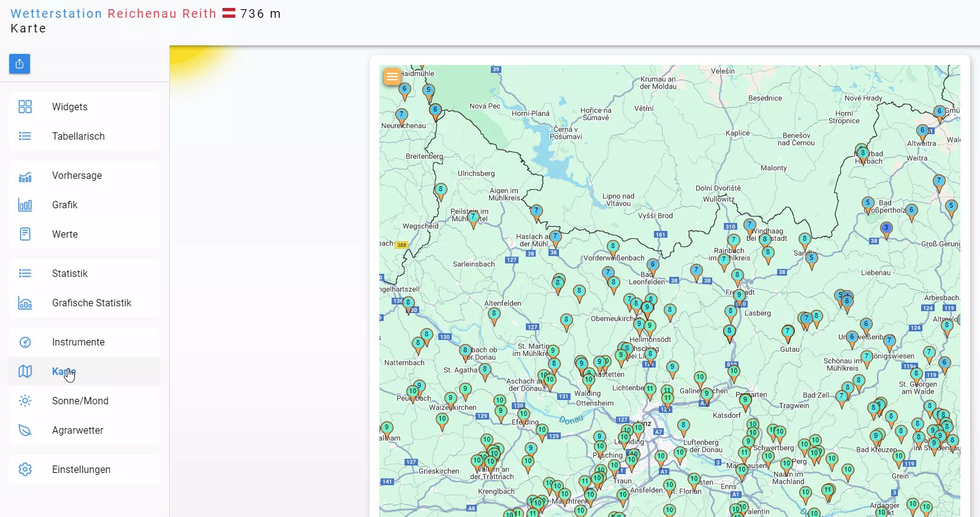This screenshot has height=517, width=980.
Task: Go to Vorhersage page
Action: (x=84, y=175)
